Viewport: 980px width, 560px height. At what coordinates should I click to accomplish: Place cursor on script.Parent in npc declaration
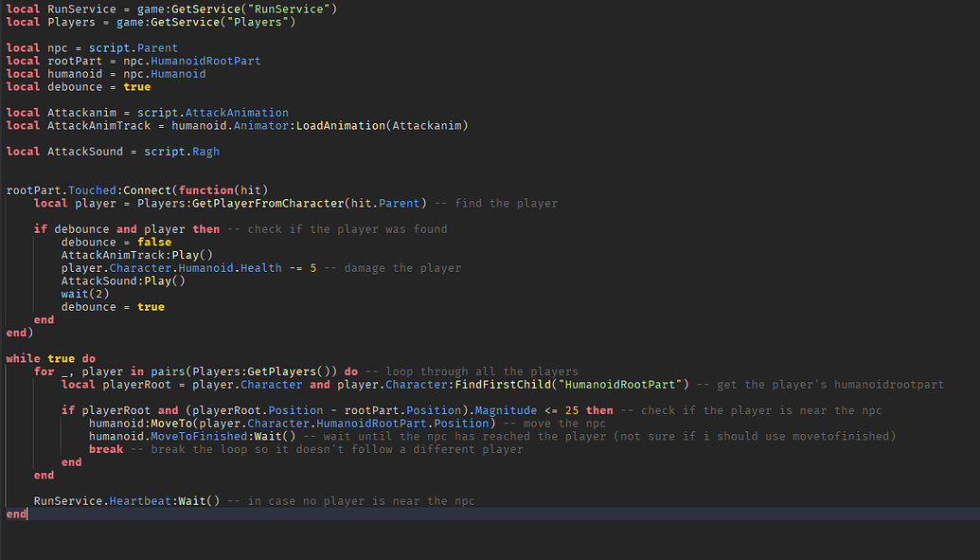134,48
